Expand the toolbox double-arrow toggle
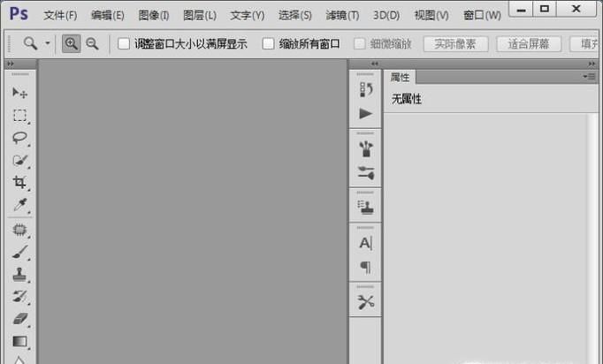Image resolution: width=603 pixels, height=364 pixels. click(11, 64)
